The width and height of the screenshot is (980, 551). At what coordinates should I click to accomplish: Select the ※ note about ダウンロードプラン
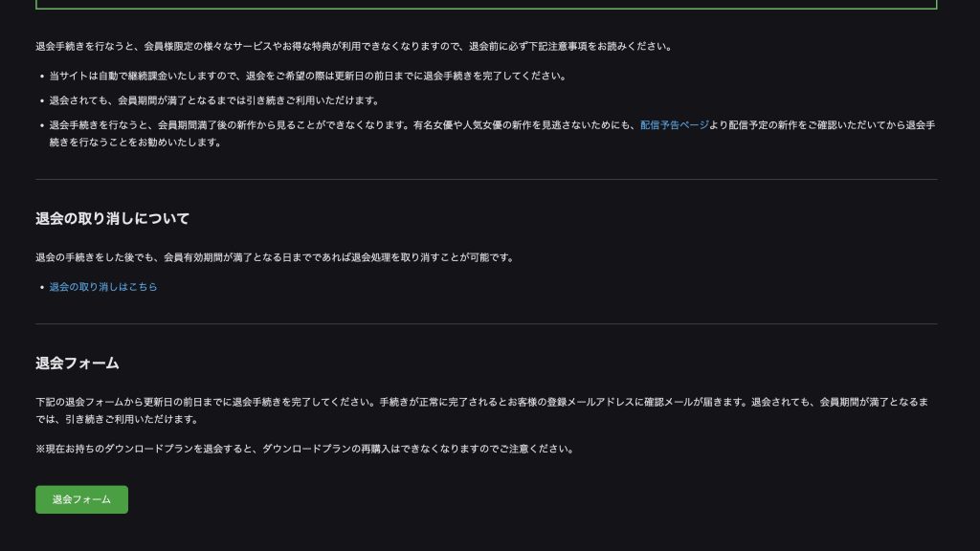(304, 449)
